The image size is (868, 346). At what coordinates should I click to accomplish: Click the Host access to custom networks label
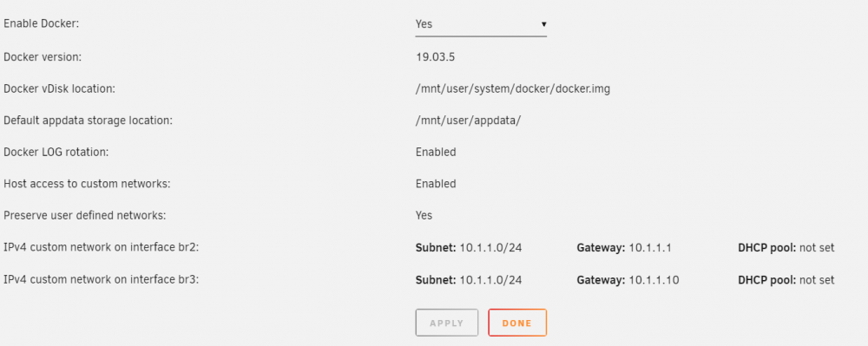click(87, 184)
